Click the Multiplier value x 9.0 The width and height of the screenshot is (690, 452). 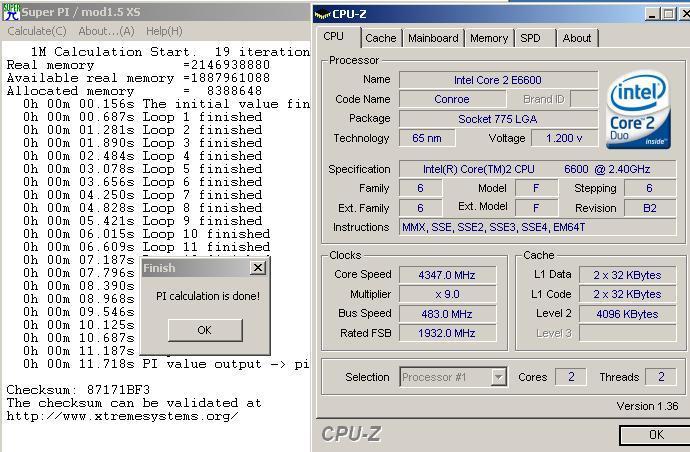pos(447,294)
